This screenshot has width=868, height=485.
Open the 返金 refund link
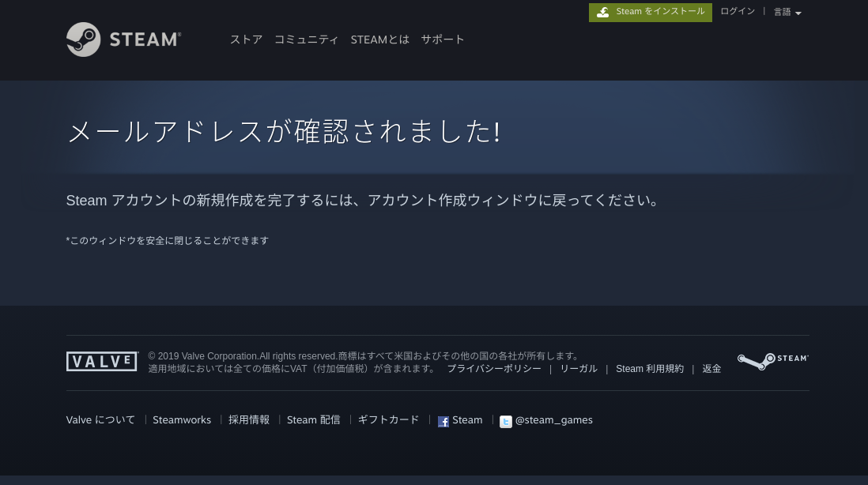[711, 369]
